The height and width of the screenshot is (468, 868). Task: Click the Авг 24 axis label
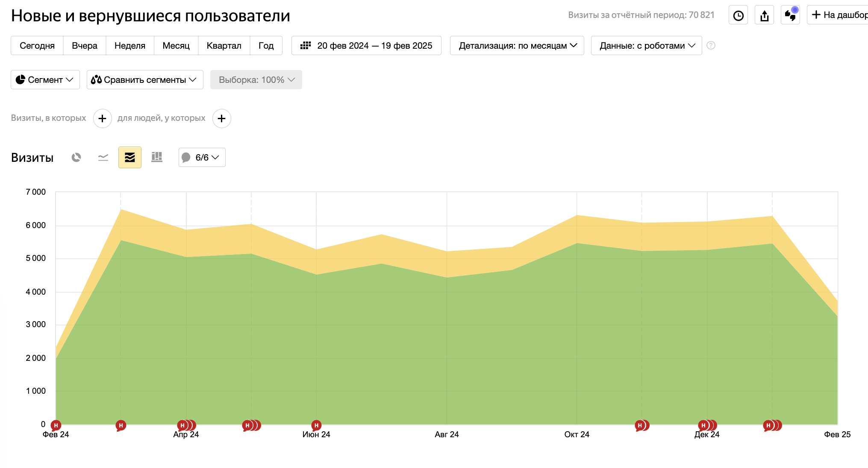[447, 435]
